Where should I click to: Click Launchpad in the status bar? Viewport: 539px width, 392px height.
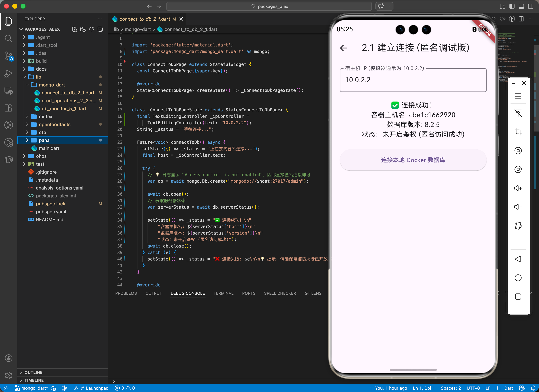(x=97, y=388)
